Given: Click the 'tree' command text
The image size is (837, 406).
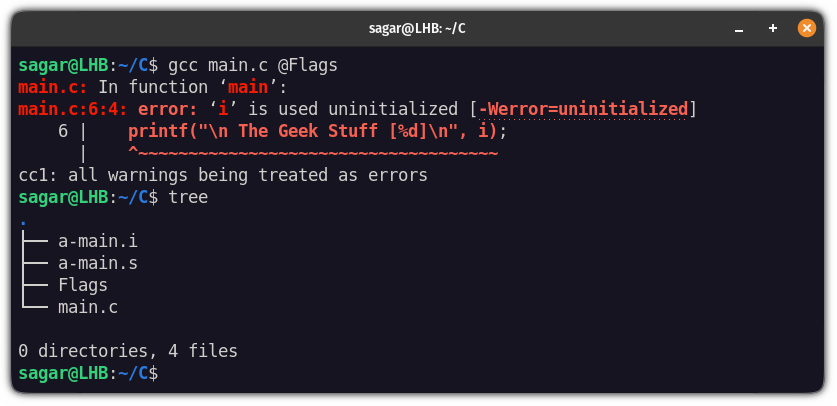Looking at the screenshot, I should (188, 197).
